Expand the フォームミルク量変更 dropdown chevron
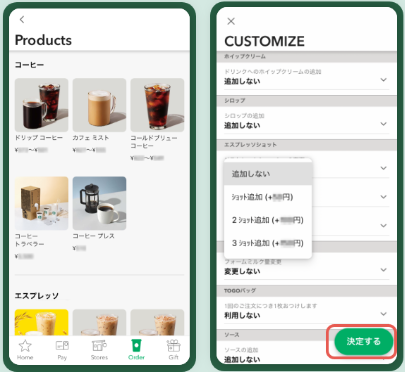 pos(384,270)
